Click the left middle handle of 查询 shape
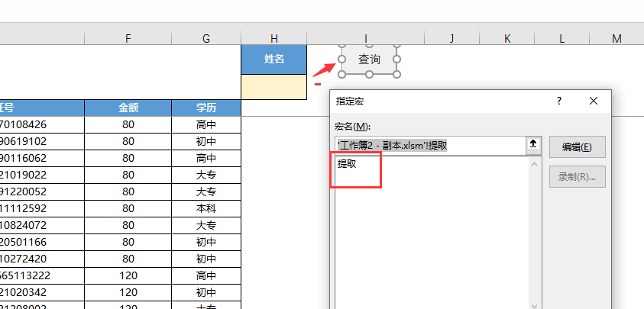The height and width of the screenshot is (309, 644). coord(341,60)
